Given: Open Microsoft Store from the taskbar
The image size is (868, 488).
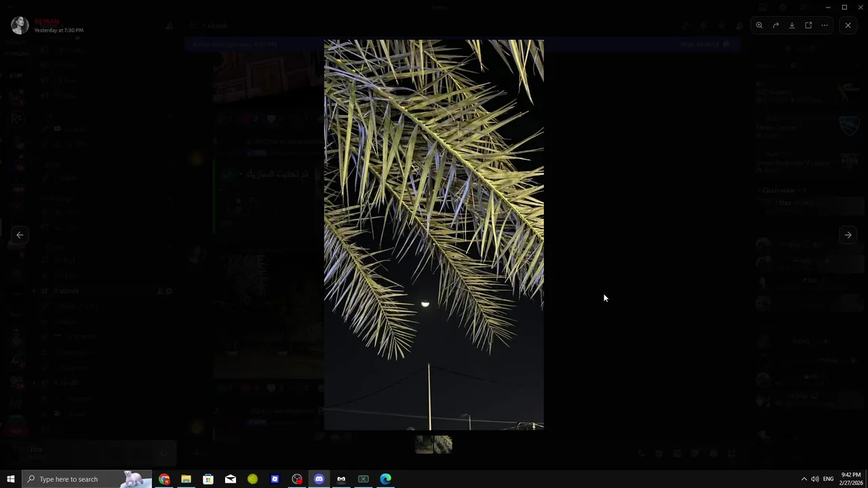Looking at the screenshot, I should point(208,479).
